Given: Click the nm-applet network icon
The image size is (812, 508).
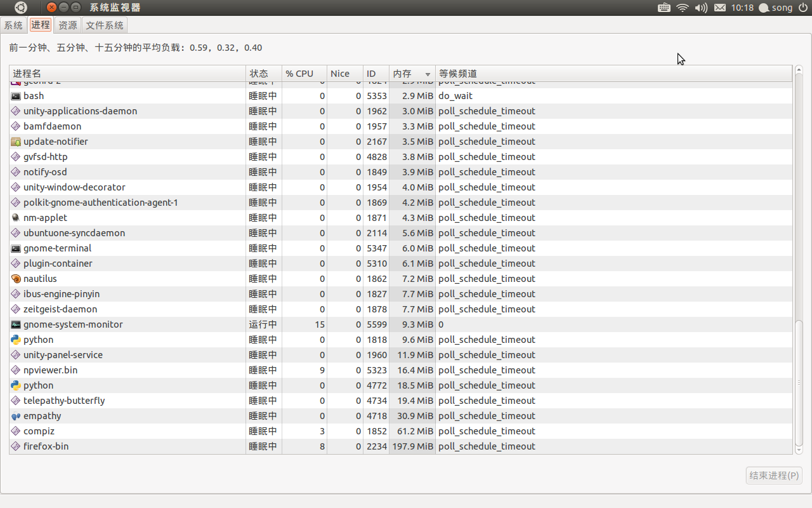Looking at the screenshot, I should (x=16, y=218).
